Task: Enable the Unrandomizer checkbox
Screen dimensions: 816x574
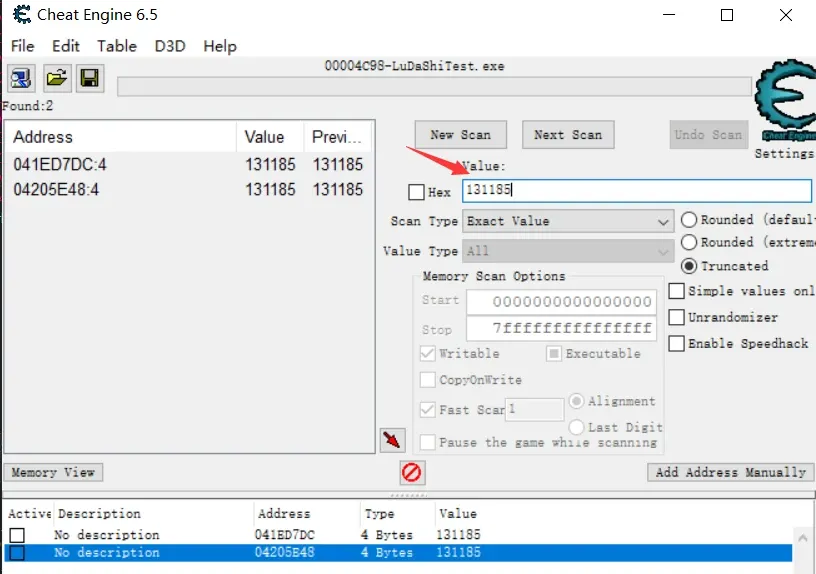Action: pos(676,317)
